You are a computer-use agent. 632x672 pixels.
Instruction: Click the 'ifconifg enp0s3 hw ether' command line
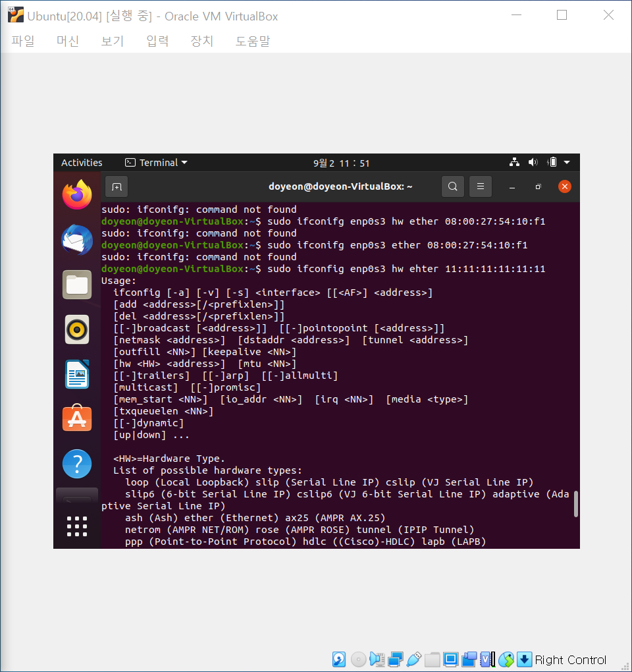click(x=406, y=221)
